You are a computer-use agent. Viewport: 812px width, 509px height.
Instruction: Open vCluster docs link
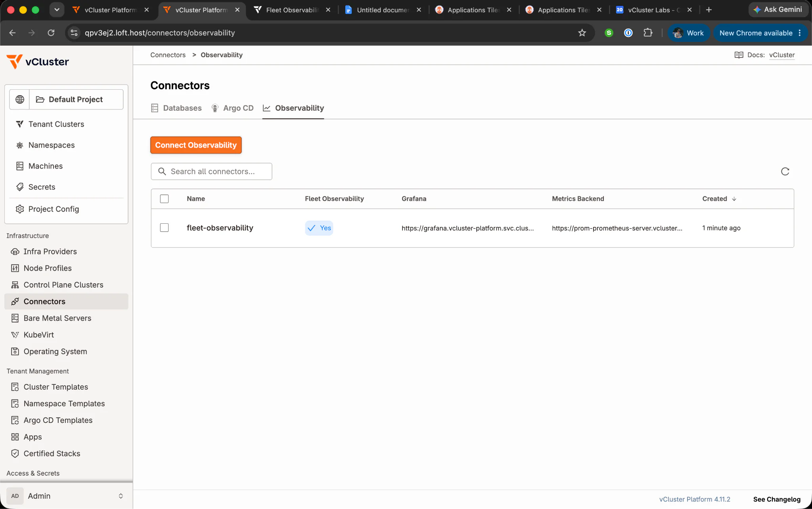(781, 55)
